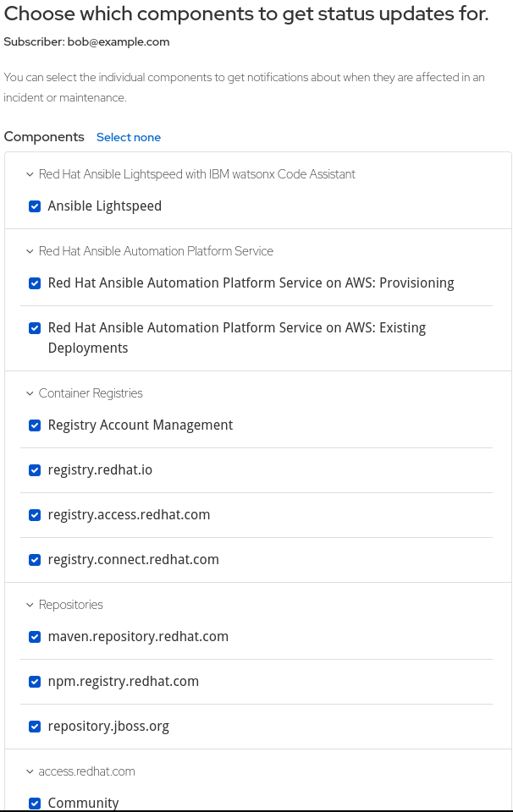Image resolution: width=513 pixels, height=812 pixels.
Task: Collapse the access.redhat.com group chevron
Action: (29, 771)
